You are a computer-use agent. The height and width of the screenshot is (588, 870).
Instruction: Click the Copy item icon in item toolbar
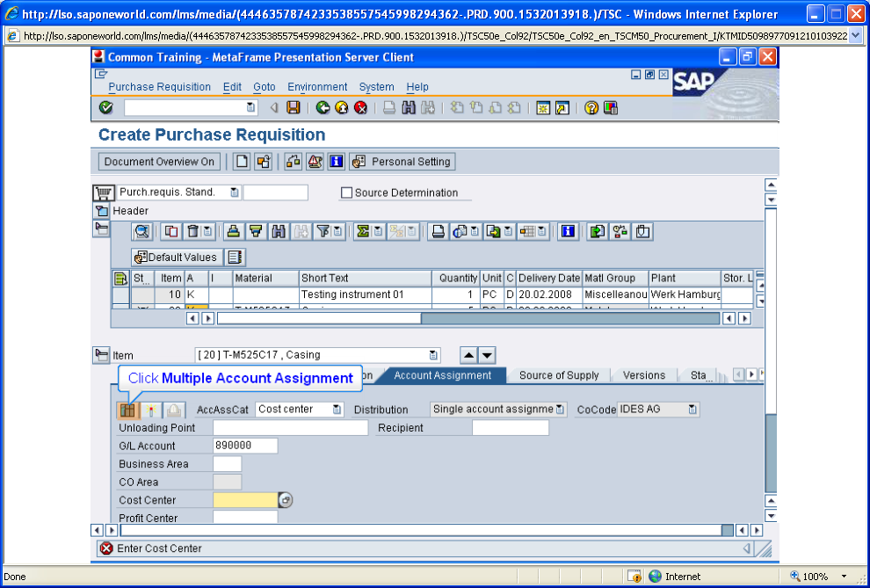(171, 231)
